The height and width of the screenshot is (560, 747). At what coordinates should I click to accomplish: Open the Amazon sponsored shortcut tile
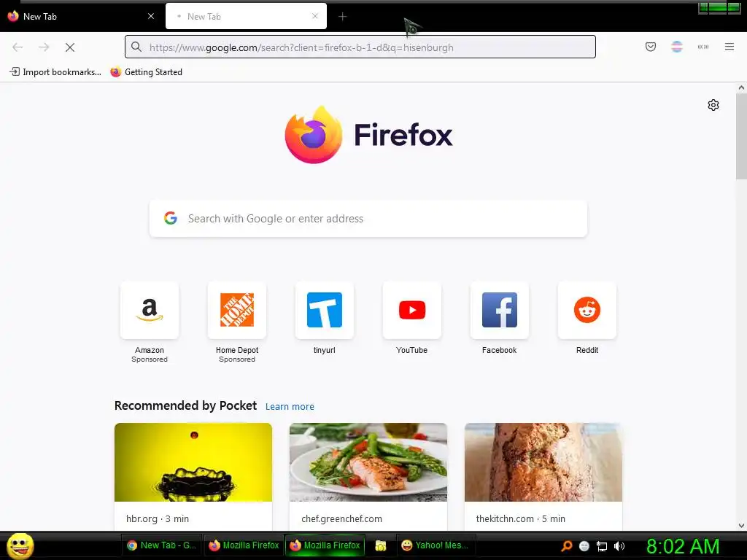[149, 310]
